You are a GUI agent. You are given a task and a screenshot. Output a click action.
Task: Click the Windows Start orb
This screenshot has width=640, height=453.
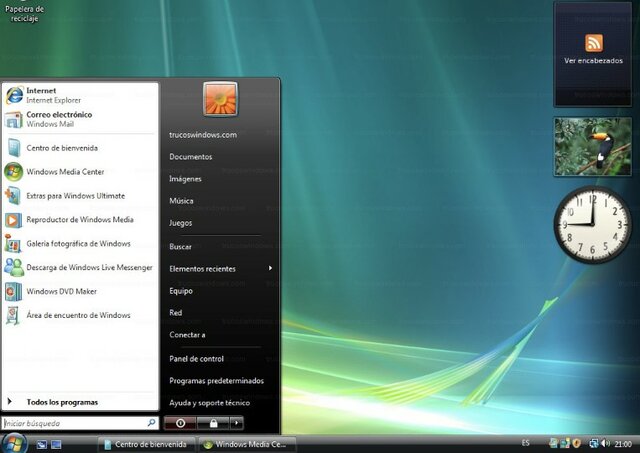click(14, 444)
